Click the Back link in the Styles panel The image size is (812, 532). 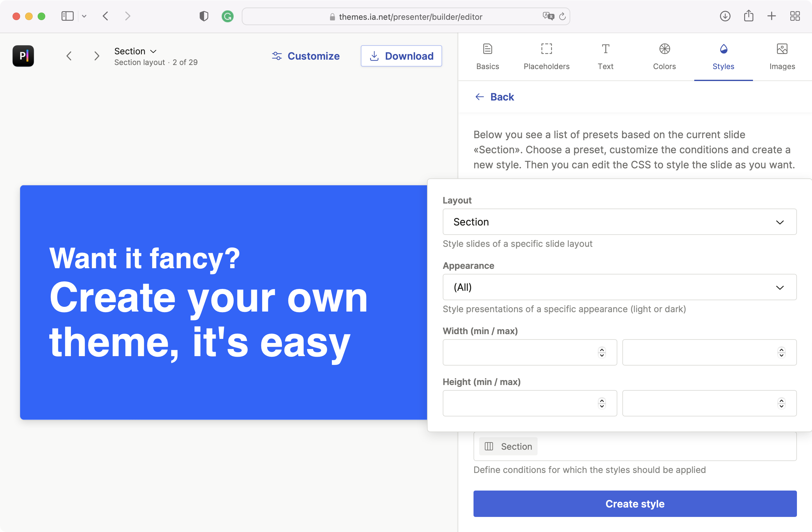pos(494,97)
